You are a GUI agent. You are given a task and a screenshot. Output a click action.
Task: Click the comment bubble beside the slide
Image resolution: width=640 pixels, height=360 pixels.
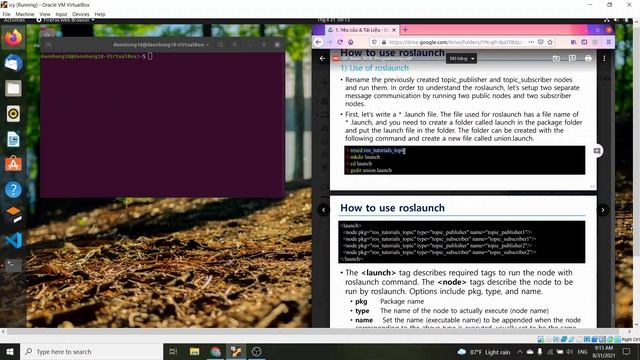597,151
